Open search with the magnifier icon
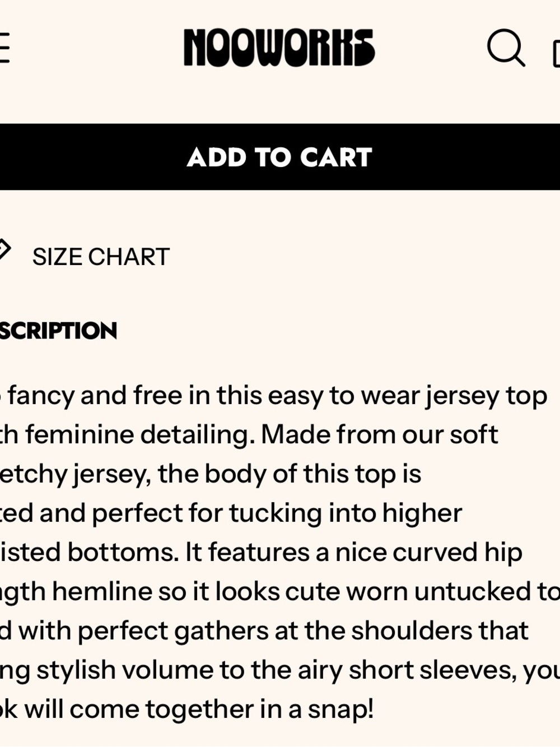The image size is (560, 747). tap(506, 48)
